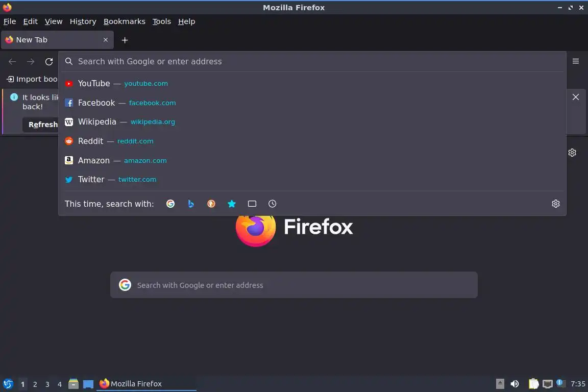Open search settings gear in dropdown
The height and width of the screenshot is (392, 588).
pyautogui.click(x=556, y=204)
